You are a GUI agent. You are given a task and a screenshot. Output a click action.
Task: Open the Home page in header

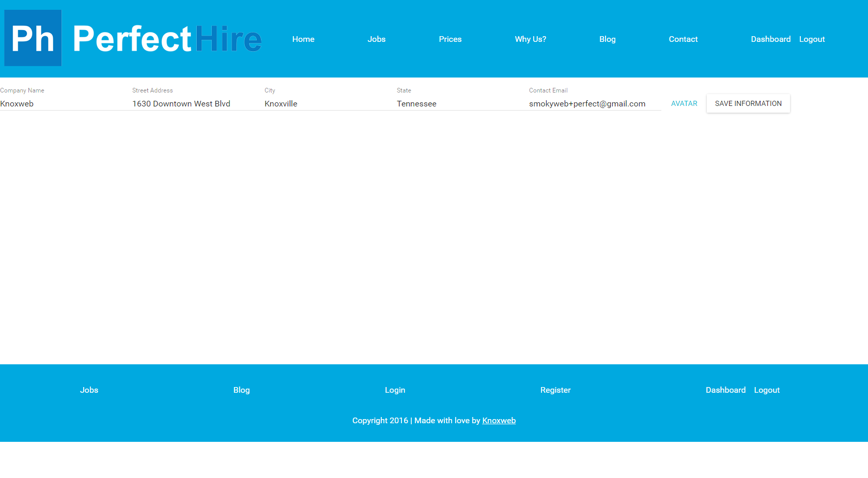(303, 39)
